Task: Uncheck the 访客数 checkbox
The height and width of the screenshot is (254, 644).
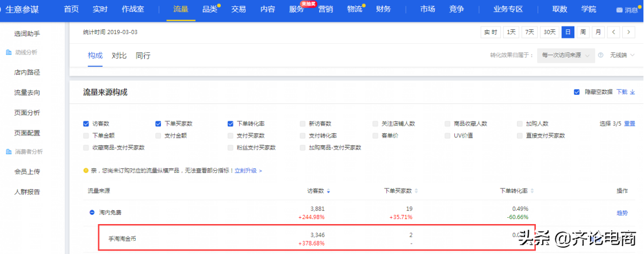Action: pyautogui.click(x=86, y=124)
